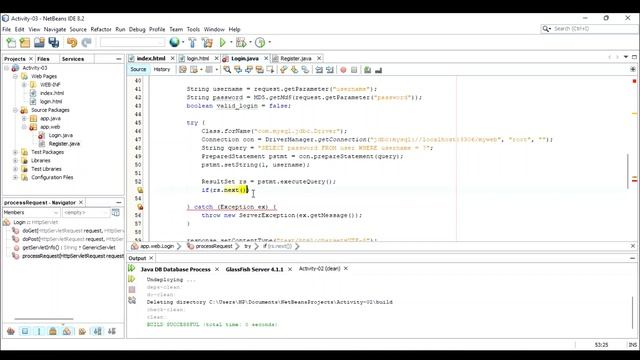The height and width of the screenshot is (360, 640).
Task: Open Project using the toolbar icon
Action: click(x=39, y=42)
